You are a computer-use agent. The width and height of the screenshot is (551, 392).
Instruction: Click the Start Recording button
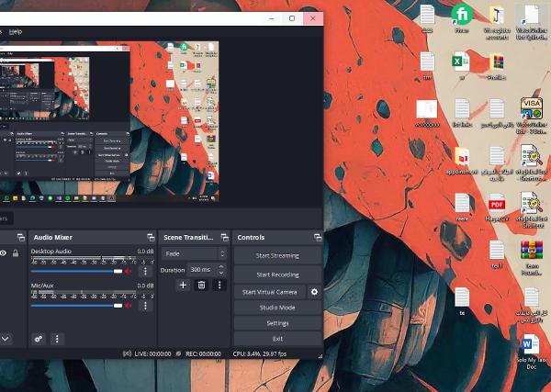click(x=277, y=274)
